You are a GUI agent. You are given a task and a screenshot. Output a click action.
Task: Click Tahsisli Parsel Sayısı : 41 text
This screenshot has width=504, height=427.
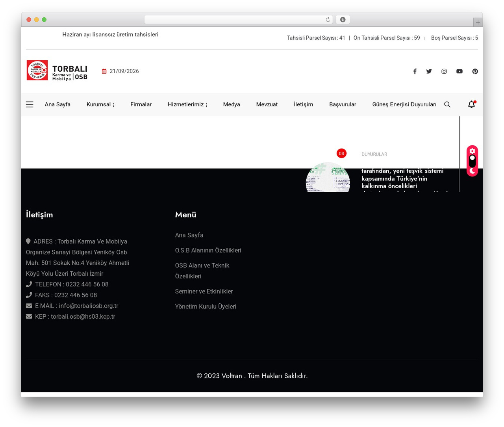pyautogui.click(x=316, y=38)
